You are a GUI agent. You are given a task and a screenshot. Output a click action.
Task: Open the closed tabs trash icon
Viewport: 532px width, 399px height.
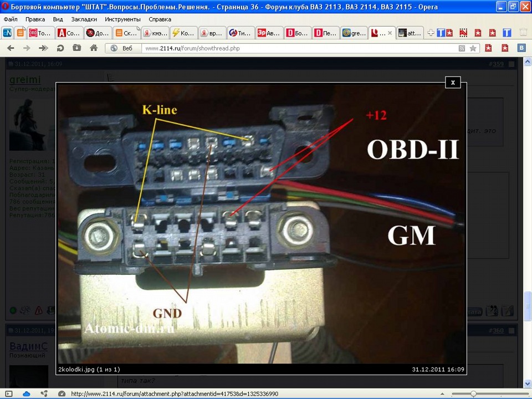click(x=523, y=33)
